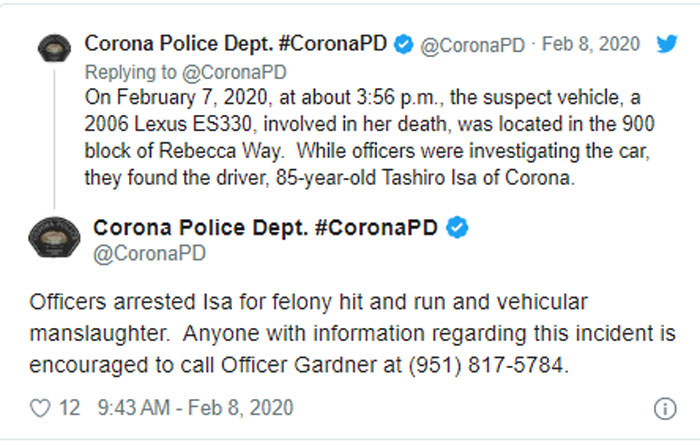Click @CoronaPD handle under main tweet author
700x445 pixels.
(149, 254)
